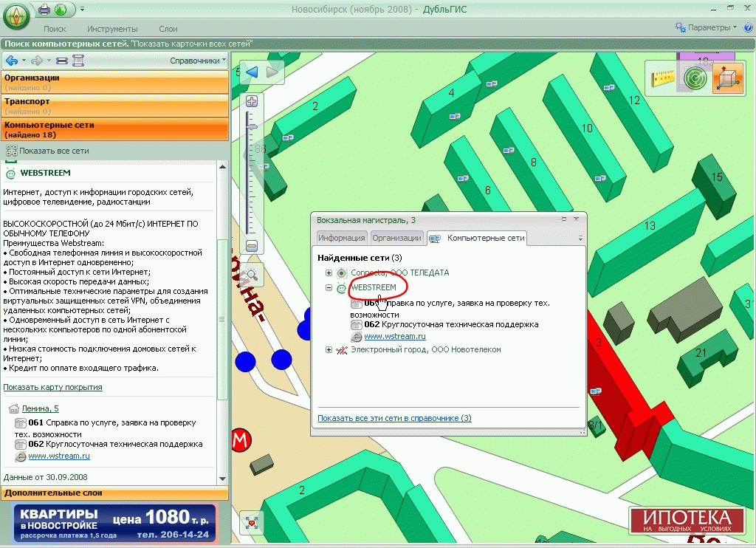Expand the Электронный город node
756x548 pixels.
[x=329, y=350]
